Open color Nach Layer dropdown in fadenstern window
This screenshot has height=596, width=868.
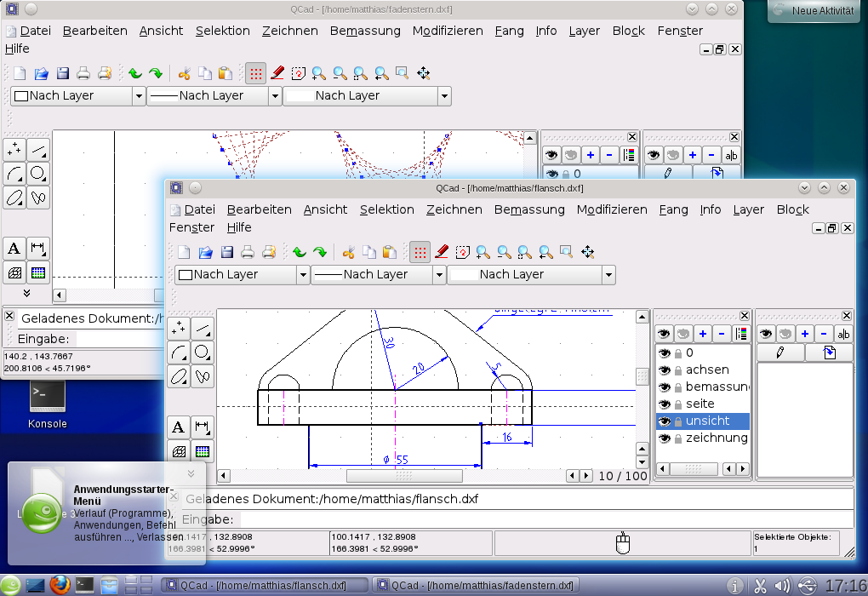coord(78,96)
